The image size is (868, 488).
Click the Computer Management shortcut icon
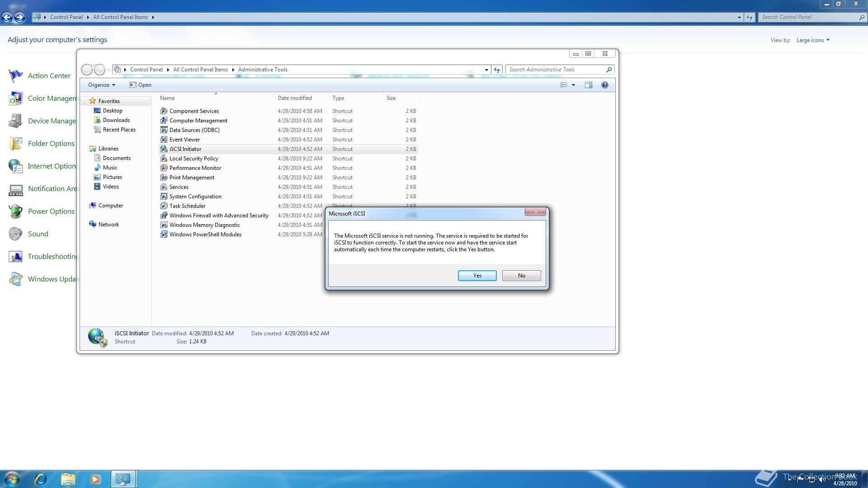tap(164, 121)
